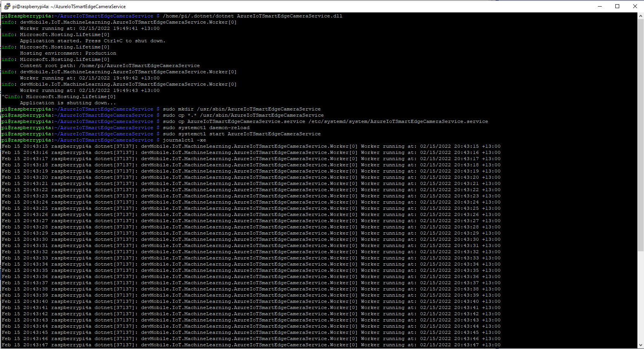Click the first dotnet command ending in .dll
Image resolution: width=644 pixels, height=349 pixels.
(252, 16)
